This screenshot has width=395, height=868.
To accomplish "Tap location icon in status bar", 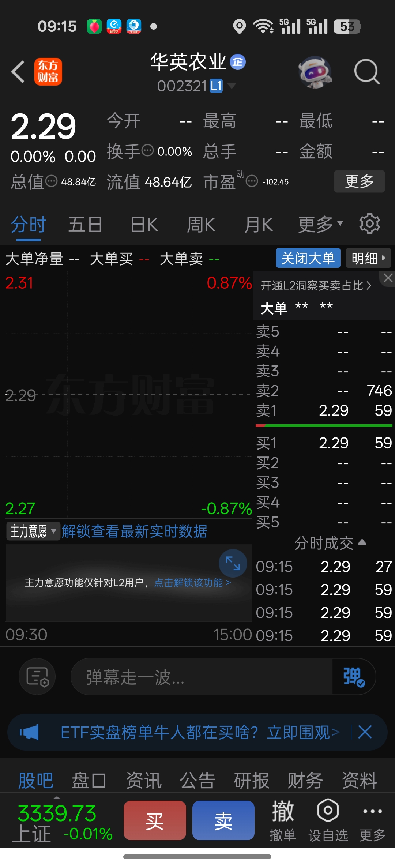I will (239, 26).
